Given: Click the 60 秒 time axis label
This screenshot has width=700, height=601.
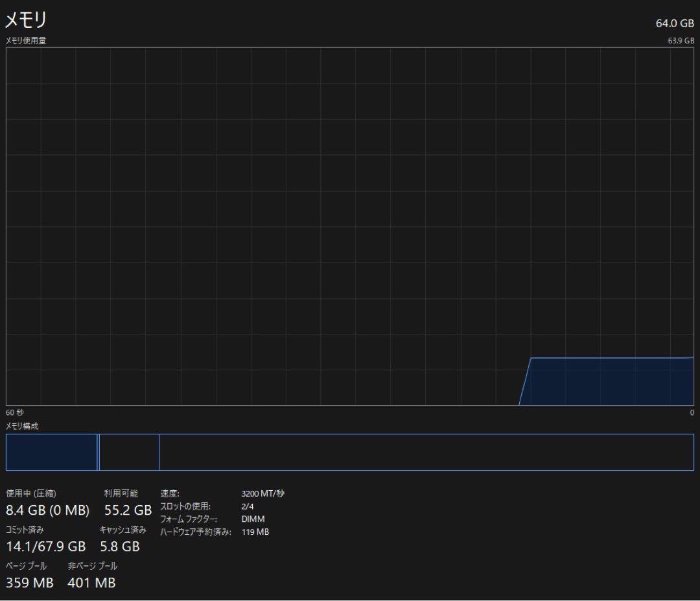Looking at the screenshot, I should [x=14, y=412].
